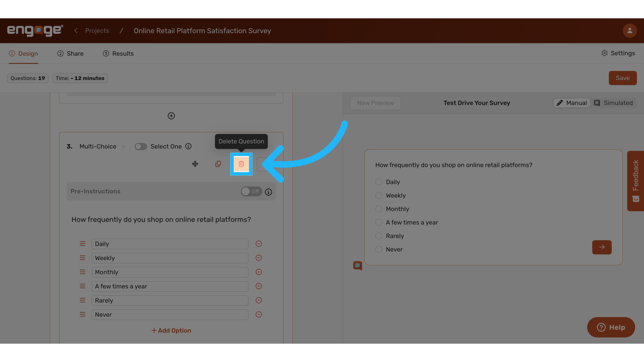
Task: Switch preview to Manual mode
Action: click(x=572, y=103)
